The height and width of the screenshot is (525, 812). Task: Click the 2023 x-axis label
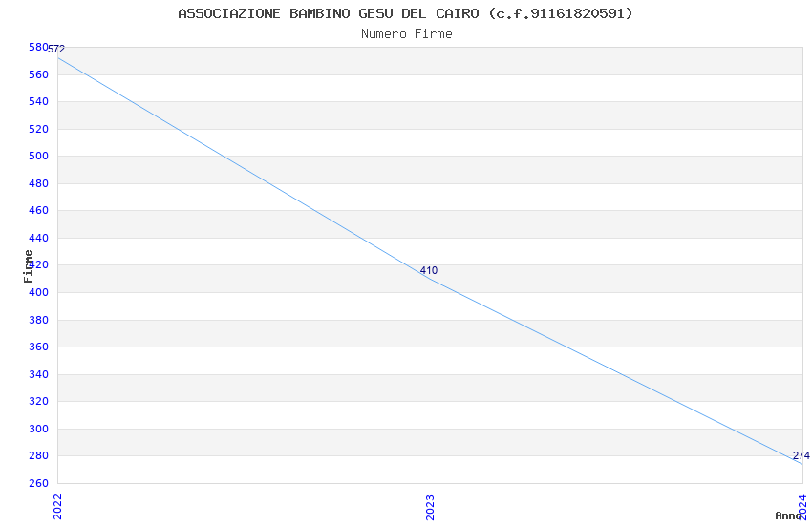click(430, 507)
